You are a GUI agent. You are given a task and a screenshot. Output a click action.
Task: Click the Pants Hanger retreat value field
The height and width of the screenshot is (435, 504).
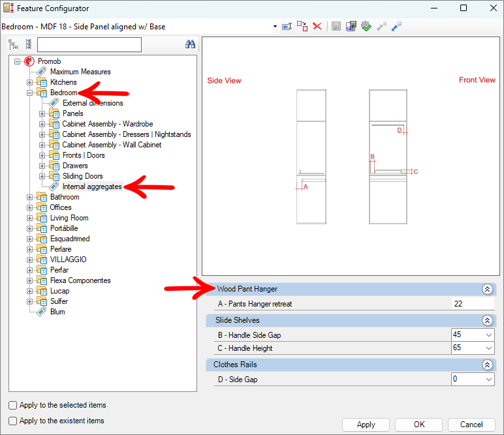(x=473, y=304)
